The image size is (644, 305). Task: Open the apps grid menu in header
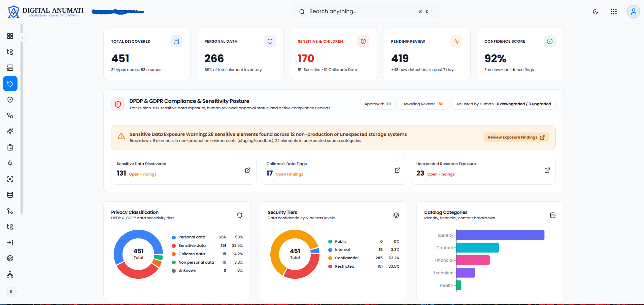(x=614, y=11)
